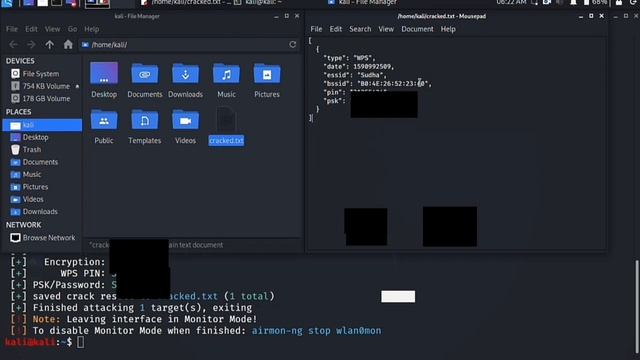The height and width of the screenshot is (360, 640).
Task: Open the Templates folder icon
Action: point(144,120)
